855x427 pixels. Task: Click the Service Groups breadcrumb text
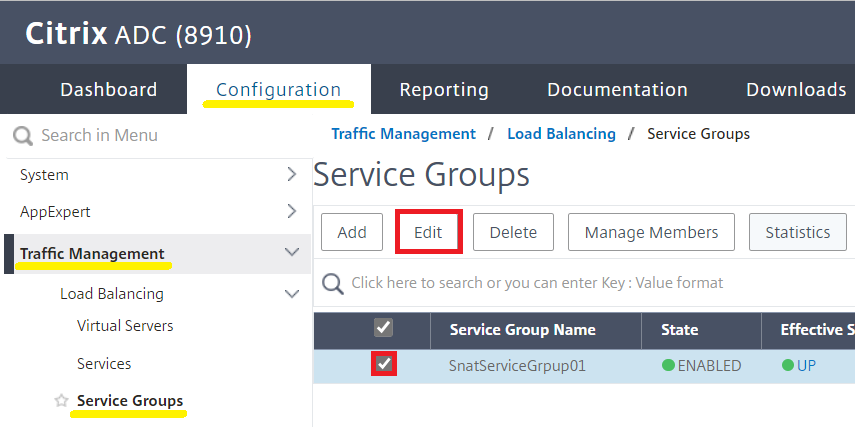(x=698, y=134)
